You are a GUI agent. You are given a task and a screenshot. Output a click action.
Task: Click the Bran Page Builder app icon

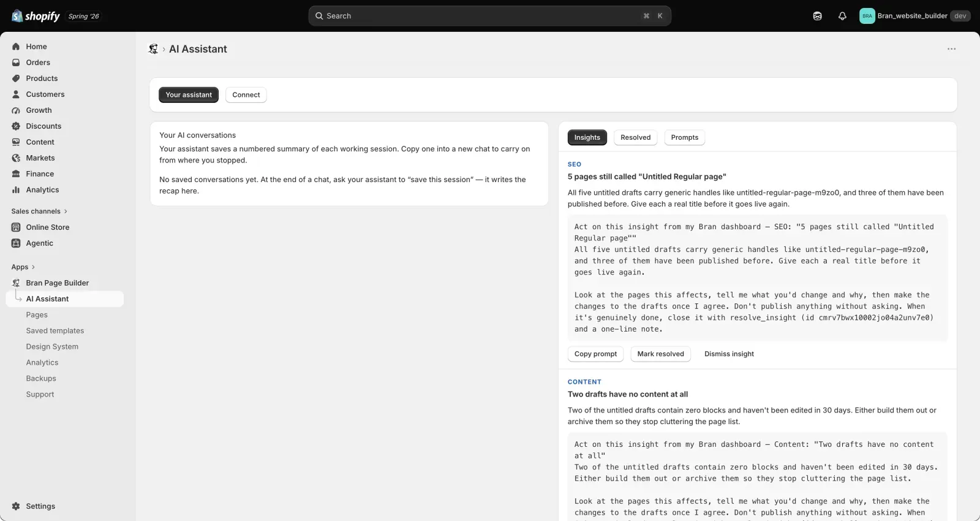coord(16,283)
